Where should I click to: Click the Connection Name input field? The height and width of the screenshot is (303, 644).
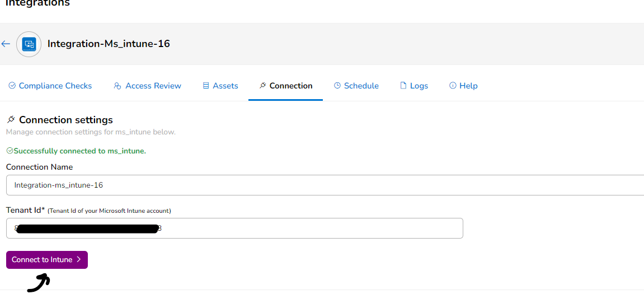coord(325,185)
